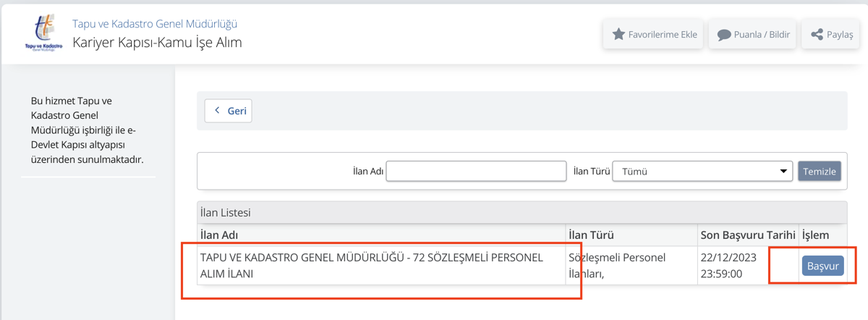This screenshot has width=868, height=320.
Task: Click the Temizle button
Action: pos(820,172)
